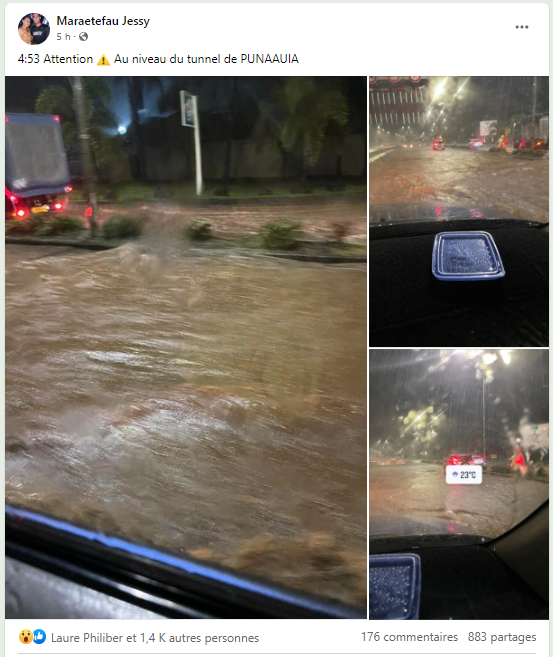553x657 pixels.
Task: Click the blue Like reaction icon
Action: point(39,637)
